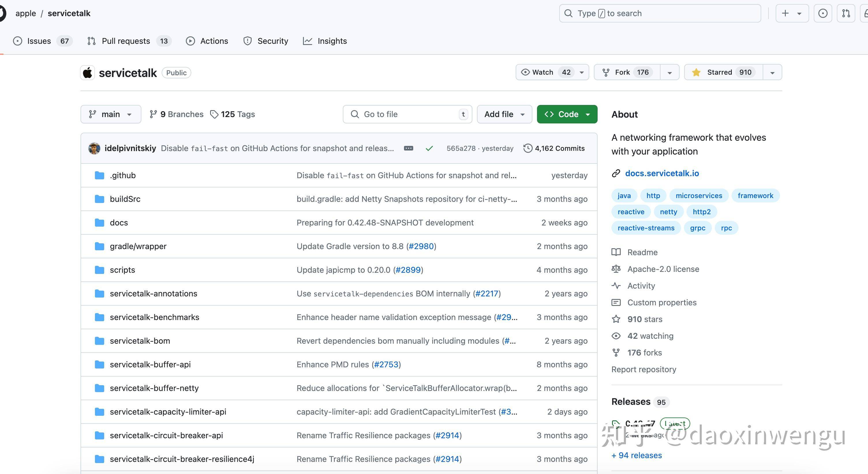Open the green Code dropdown
This screenshot has height=474, width=868.
[x=567, y=114]
